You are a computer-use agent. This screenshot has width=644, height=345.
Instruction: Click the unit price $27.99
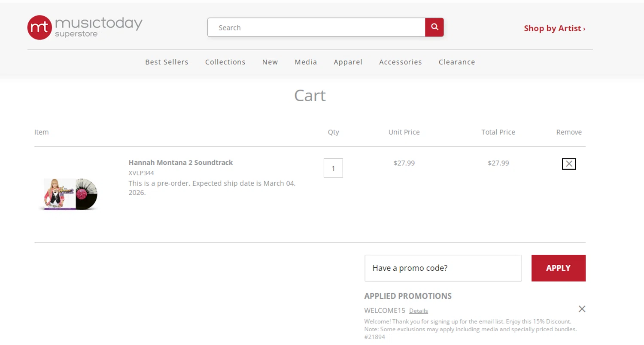pos(404,163)
